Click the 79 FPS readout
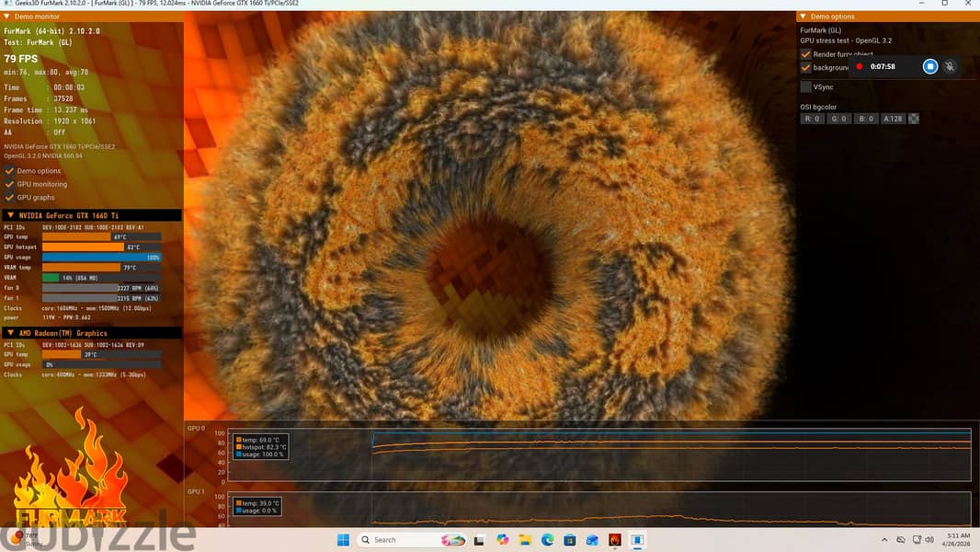This screenshot has width=980, height=552. [20, 59]
